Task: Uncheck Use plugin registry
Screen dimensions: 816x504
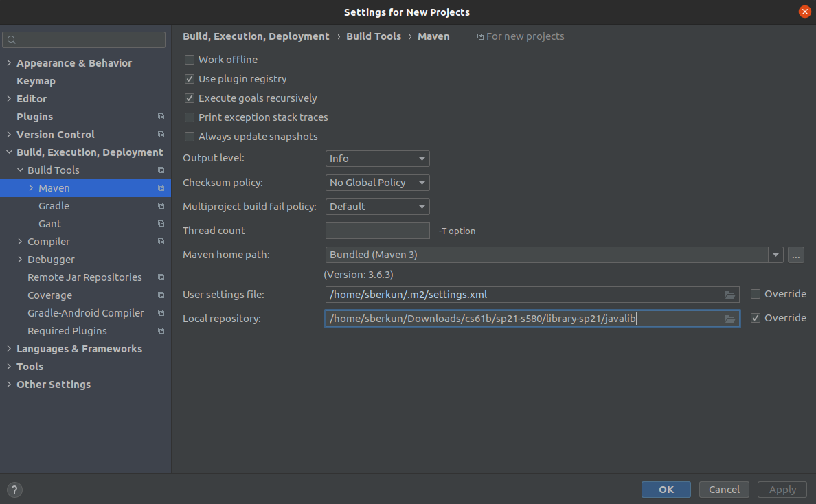Action: pyautogui.click(x=190, y=79)
